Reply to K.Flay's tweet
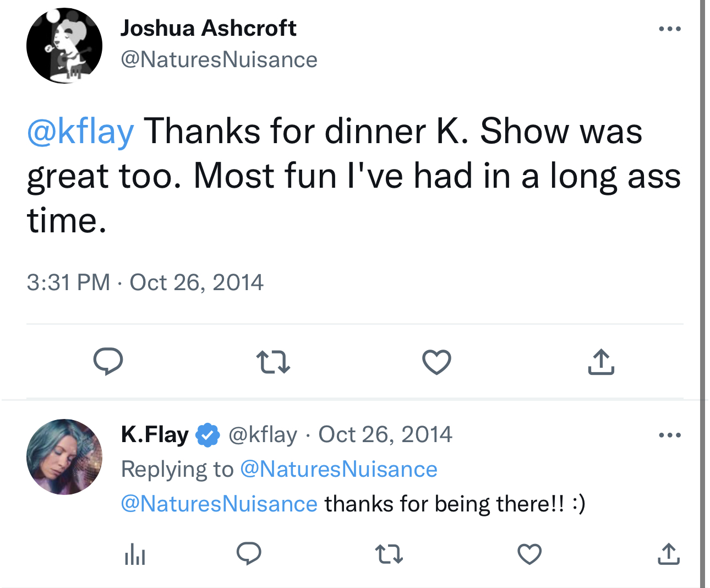The width and height of the screenshot is (710, 588). point(249,554)
